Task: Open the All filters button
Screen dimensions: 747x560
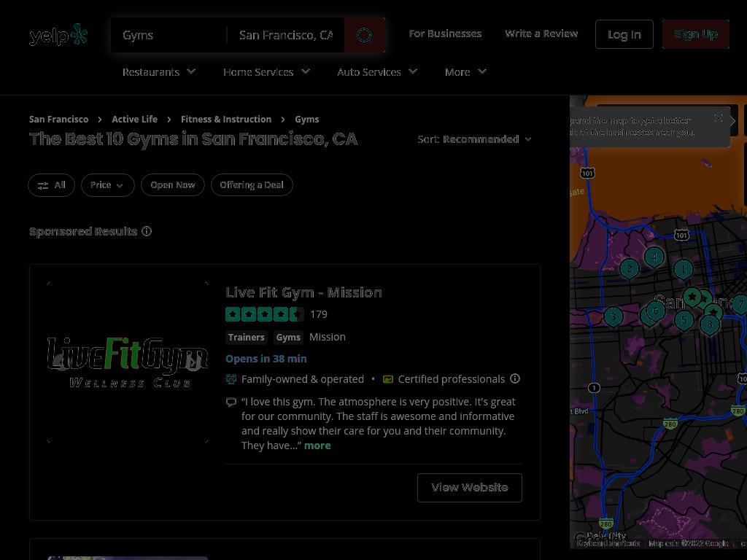Action: tap(52, 184)
